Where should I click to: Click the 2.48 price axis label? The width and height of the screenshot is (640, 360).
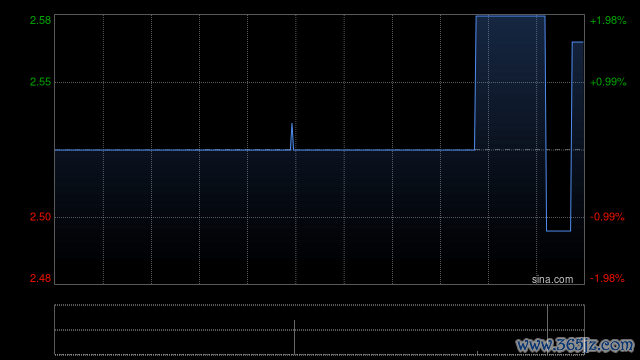(x=40, y=278)
